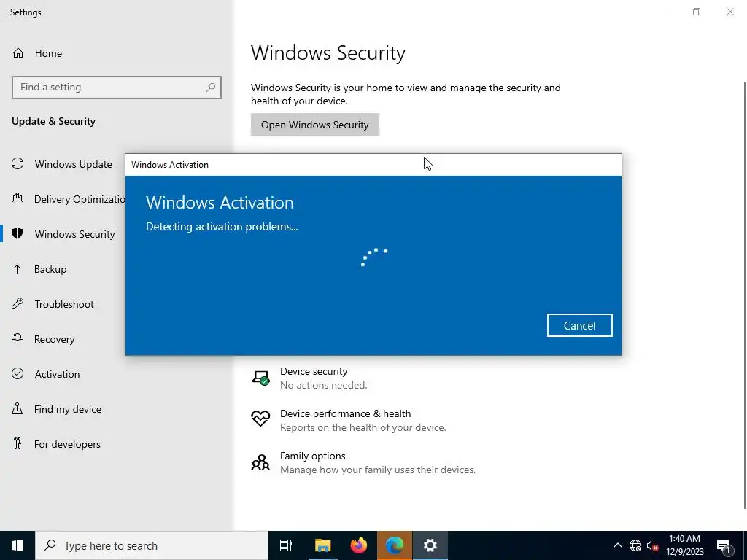Image resolution: width=747 pixels, height=560 pixels.
Task: Open the notification center icon
Action: [x=724, y=545]
